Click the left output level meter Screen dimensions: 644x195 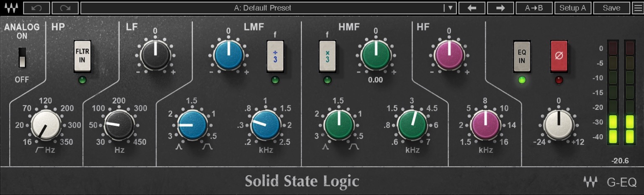click(x=613, y=92)
